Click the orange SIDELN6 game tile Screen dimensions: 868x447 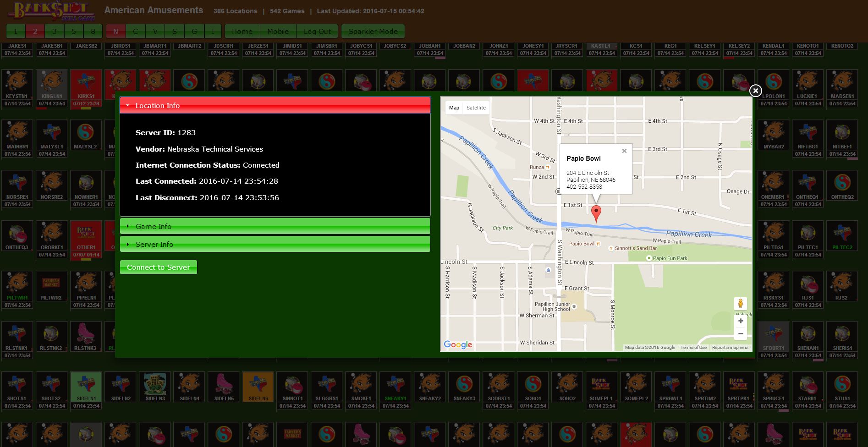coord(258,384)
